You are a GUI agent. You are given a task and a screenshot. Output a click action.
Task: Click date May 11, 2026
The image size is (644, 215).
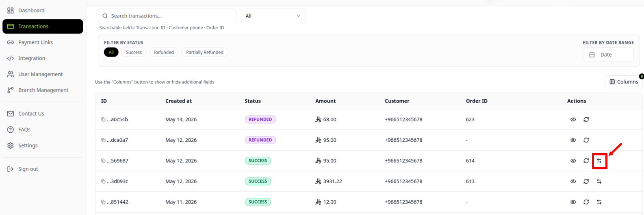coord(181,202)
